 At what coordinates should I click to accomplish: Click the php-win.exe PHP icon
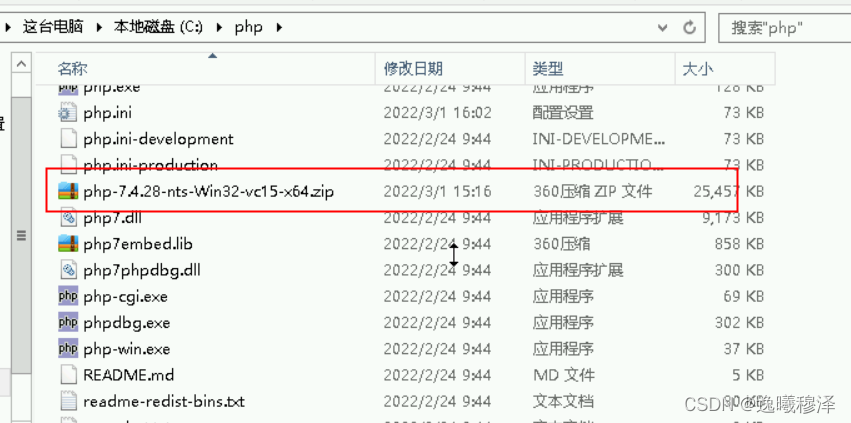68,349
